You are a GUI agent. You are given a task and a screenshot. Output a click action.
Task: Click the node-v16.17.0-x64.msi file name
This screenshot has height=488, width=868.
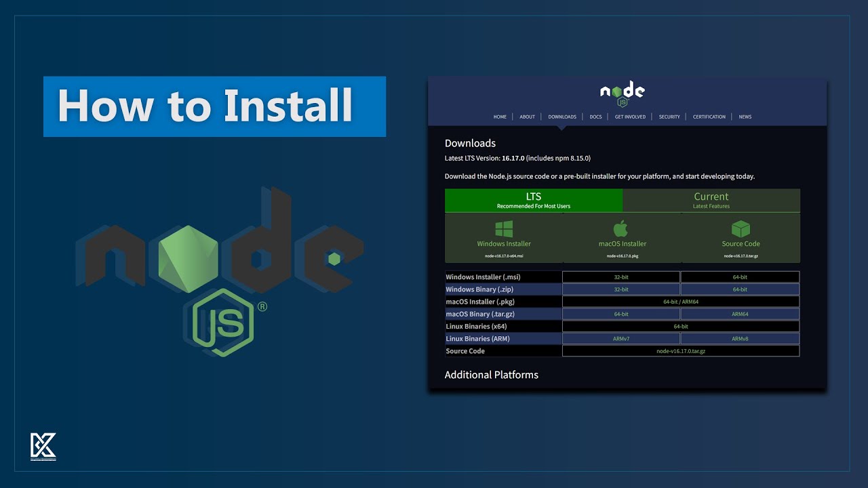(x=504, y=256)
